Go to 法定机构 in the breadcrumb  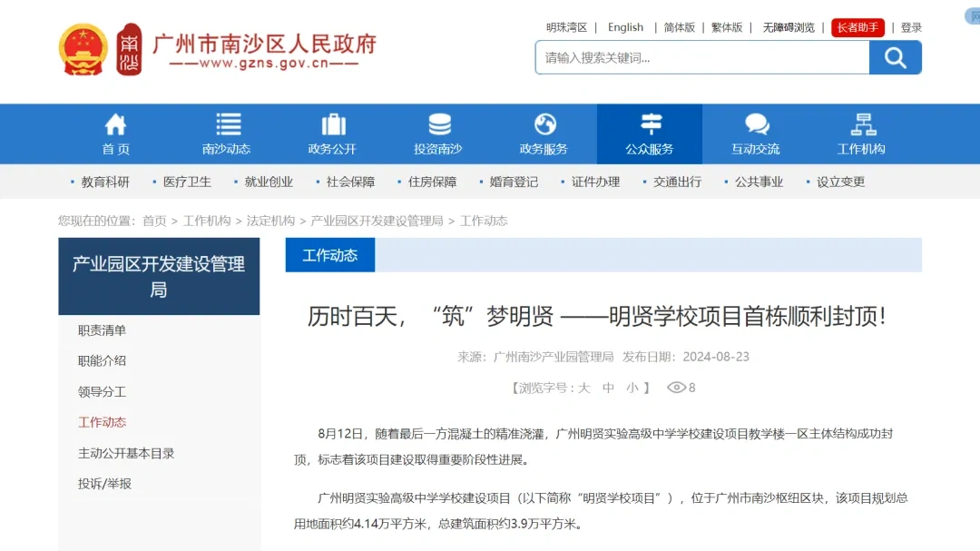point(270,221)
